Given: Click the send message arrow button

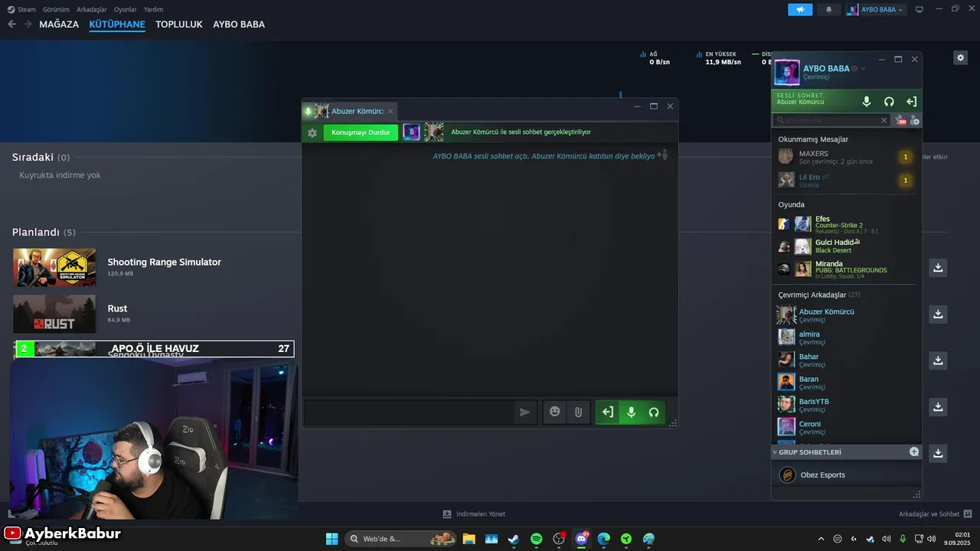Looking at the screenshot, I should click(524, 412).
